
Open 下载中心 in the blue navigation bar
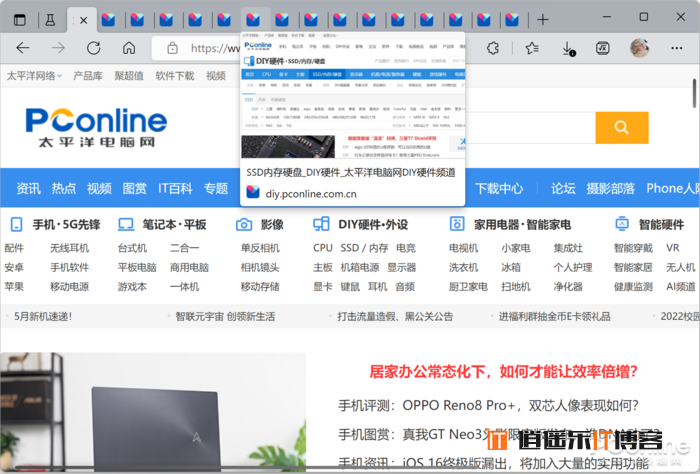click(499, 188)
